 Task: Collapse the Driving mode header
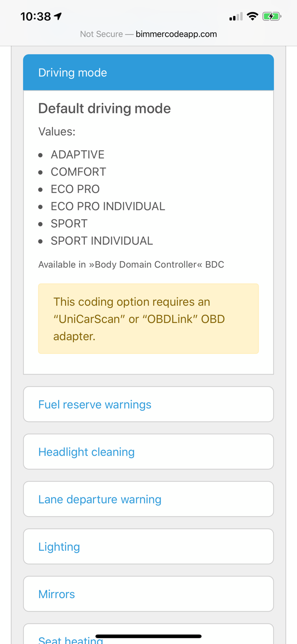148,72
